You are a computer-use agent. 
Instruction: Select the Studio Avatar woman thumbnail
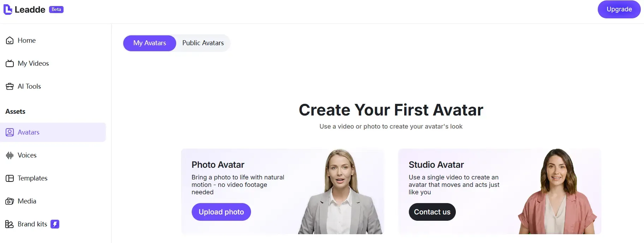click(x=557, y=192)
